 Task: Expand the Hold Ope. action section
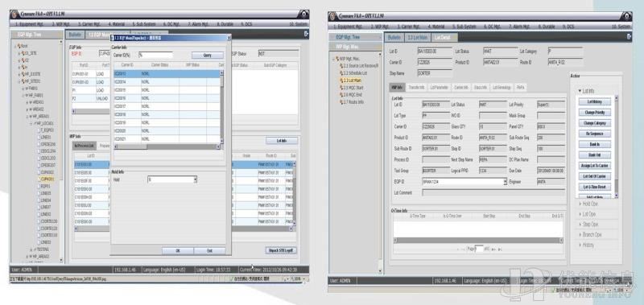(x=590, y=204)
